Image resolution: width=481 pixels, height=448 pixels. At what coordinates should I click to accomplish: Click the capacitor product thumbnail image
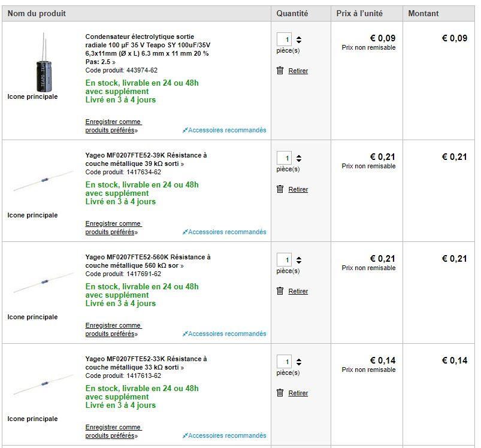(x=44, y=62)
